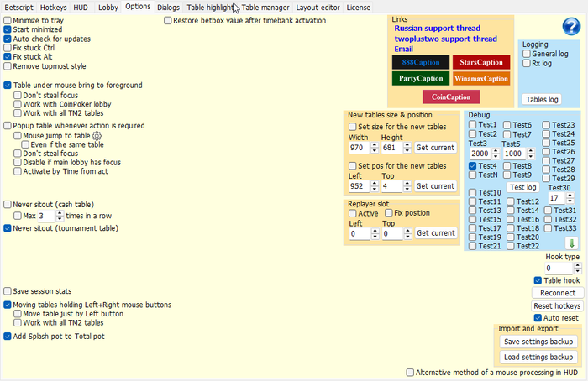
Task: Open twoplustwo support thread link
Action: click(445, 39)
